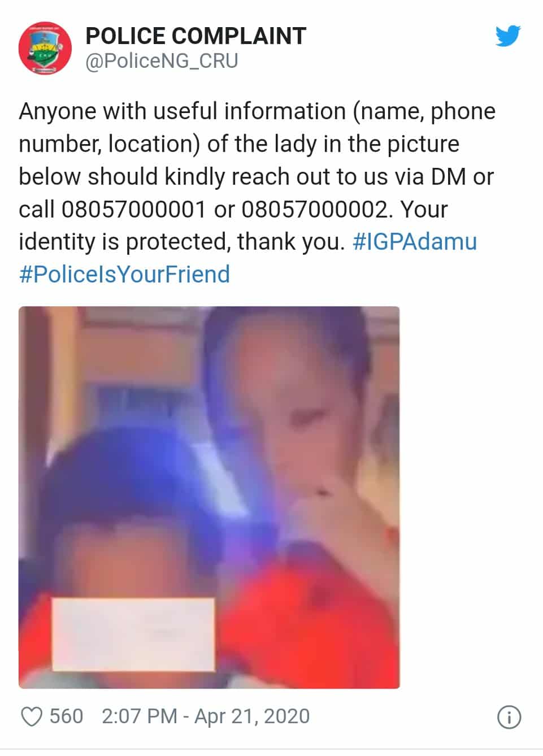Image resolution: width=543 pixels, height=756 pixels.
Task: Click the Twitter bird logo
Action: click(x=508, y=36)
